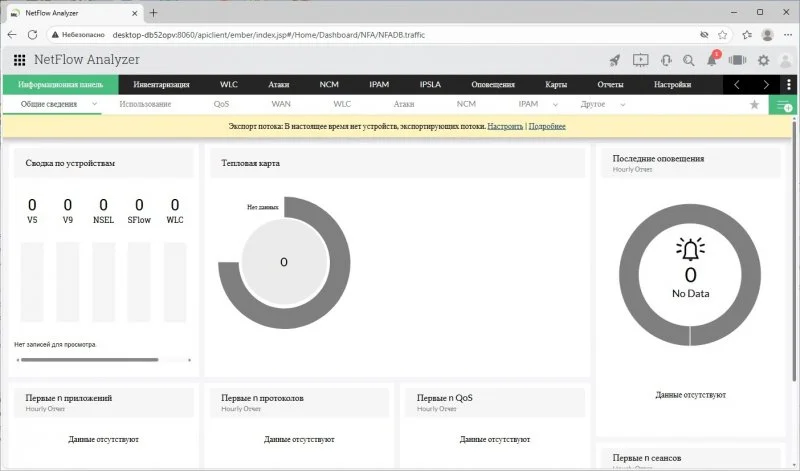Screen dimensions: 800x471
Task: Show previous menu items arrow
Action: tap(736, 85)
